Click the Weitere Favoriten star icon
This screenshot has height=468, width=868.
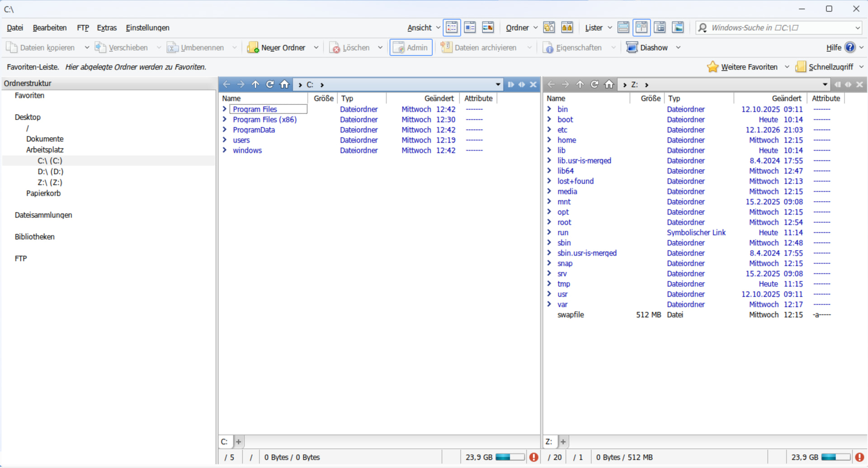click(x=712, y=67)
